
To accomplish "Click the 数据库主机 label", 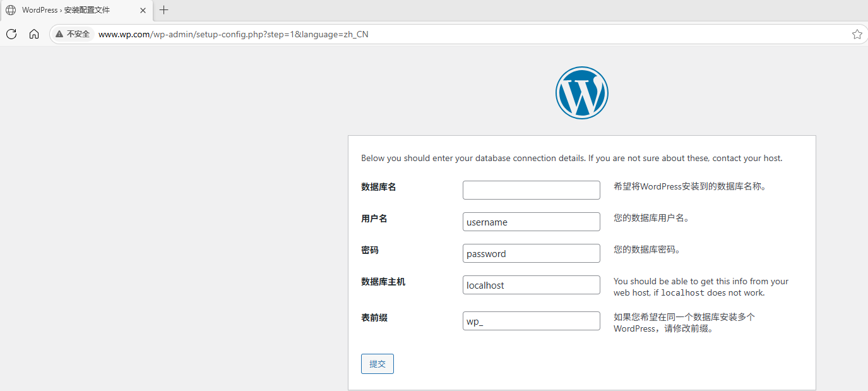I will click(x=383, y=282).
